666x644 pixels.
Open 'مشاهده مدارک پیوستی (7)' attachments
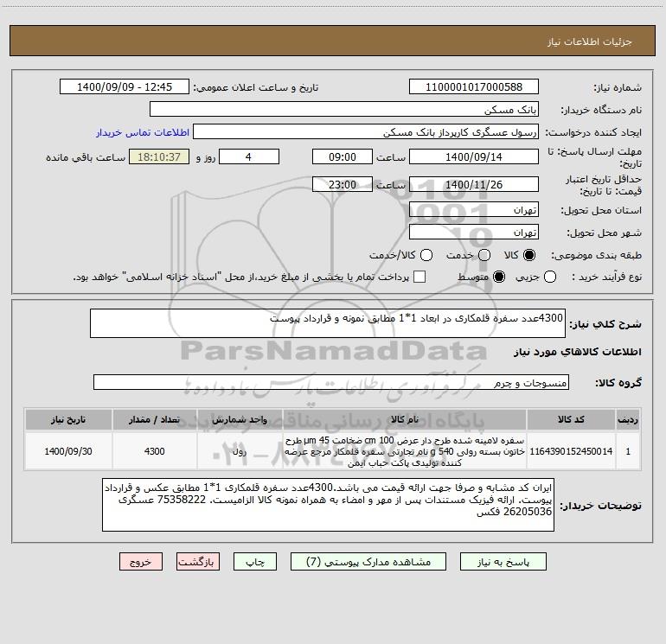[368, 561]
